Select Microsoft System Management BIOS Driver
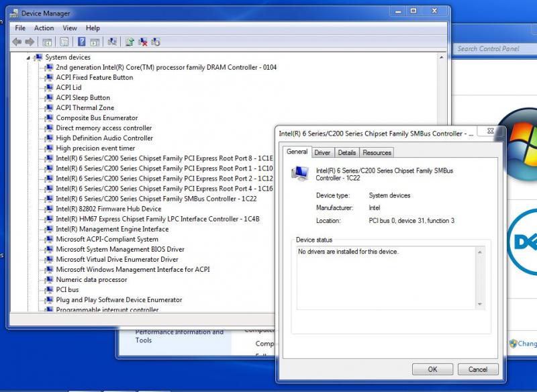Viewport: 537px width, 392px height. click(x=120, y=249)
